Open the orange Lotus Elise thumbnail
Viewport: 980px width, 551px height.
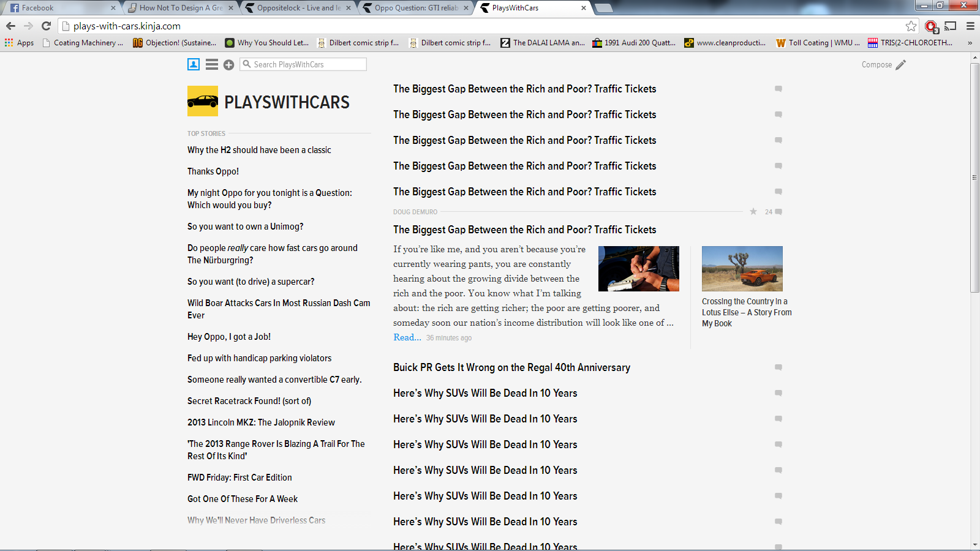pos(742,268)
